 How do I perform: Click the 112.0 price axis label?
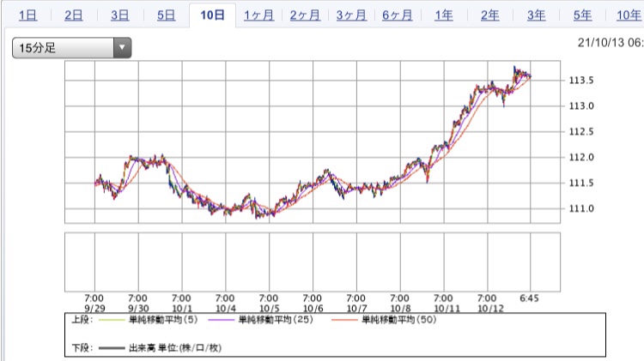click(x=581, y=157)
